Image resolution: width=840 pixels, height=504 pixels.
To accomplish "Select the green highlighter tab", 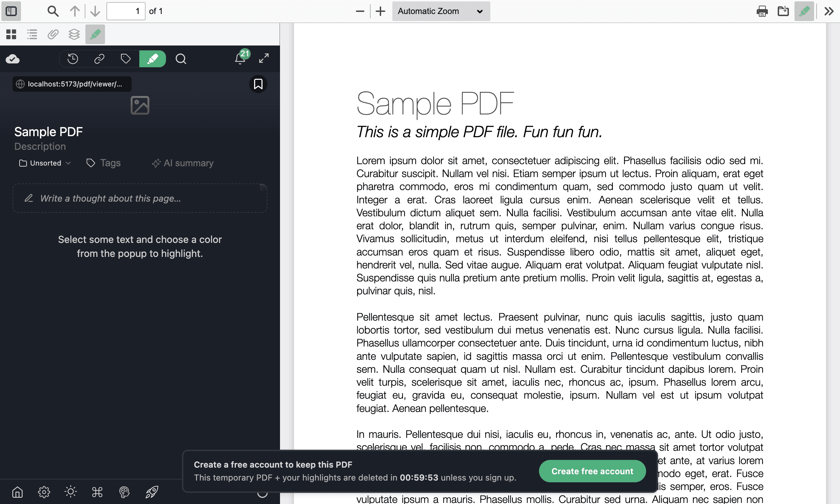I will pos(153,59).
